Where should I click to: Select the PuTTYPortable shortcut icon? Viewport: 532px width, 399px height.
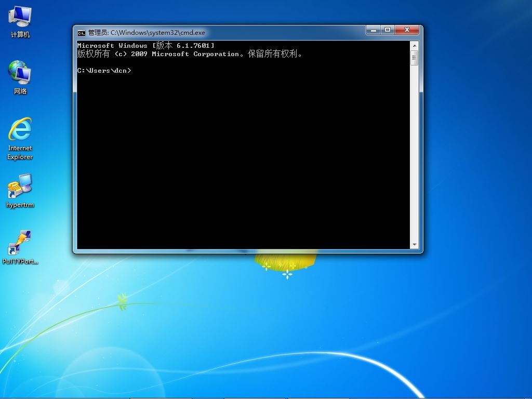pos(20,247)
